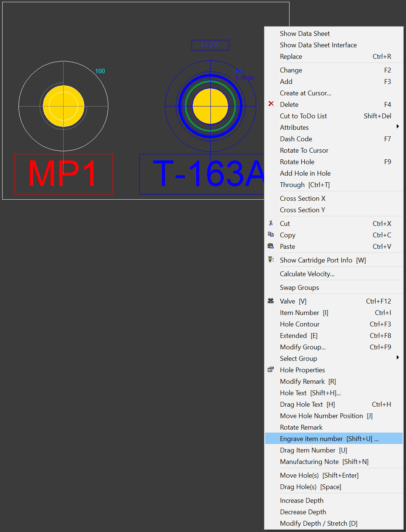Choose Valve [V] entry
The height and width of the screenshot is (532, 406).
coord(334,301)
